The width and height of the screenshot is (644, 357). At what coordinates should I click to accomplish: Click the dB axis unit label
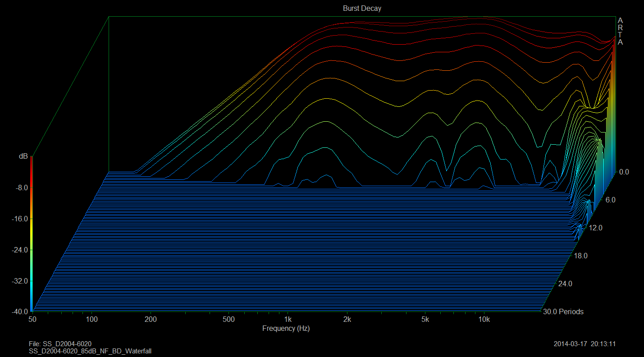click(x=23, y=156)
